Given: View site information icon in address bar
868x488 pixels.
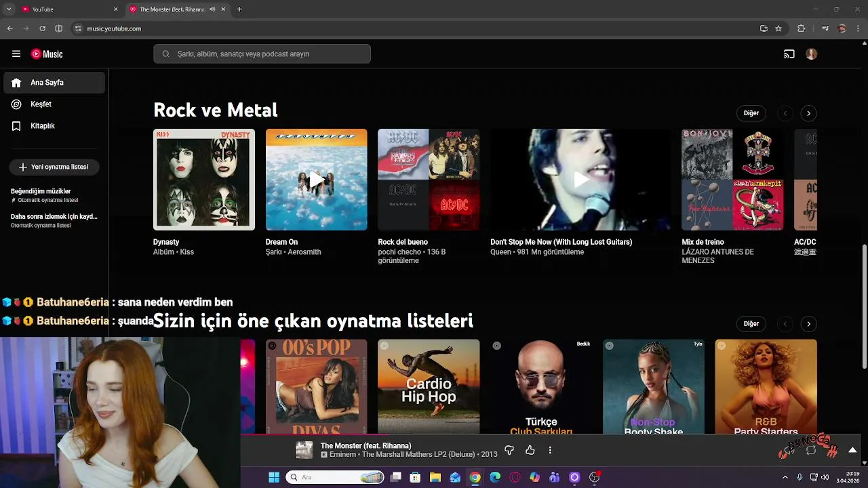Looking at the screenshot, I should [78, 28].
